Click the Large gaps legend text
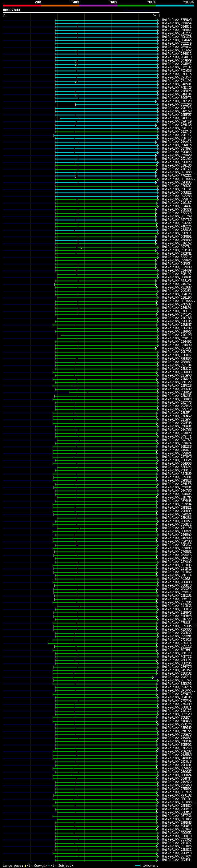The image size is (197, 868). (38, 865)
